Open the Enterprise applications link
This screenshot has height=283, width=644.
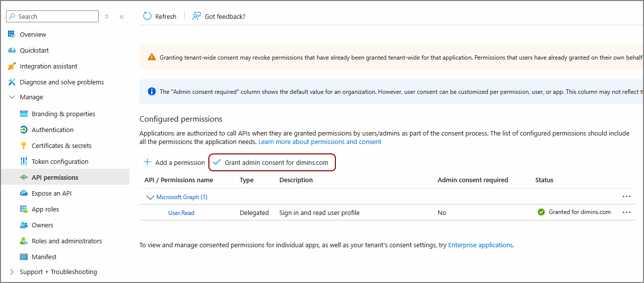point(480,245)
